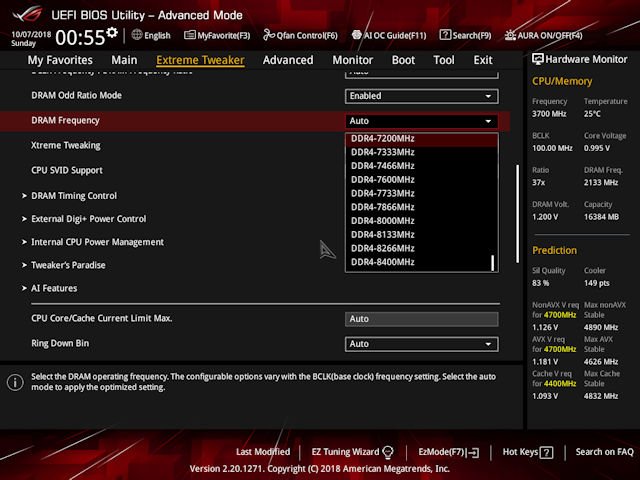Pick DDR4-7866MHz from list

(x=421, y=207)
